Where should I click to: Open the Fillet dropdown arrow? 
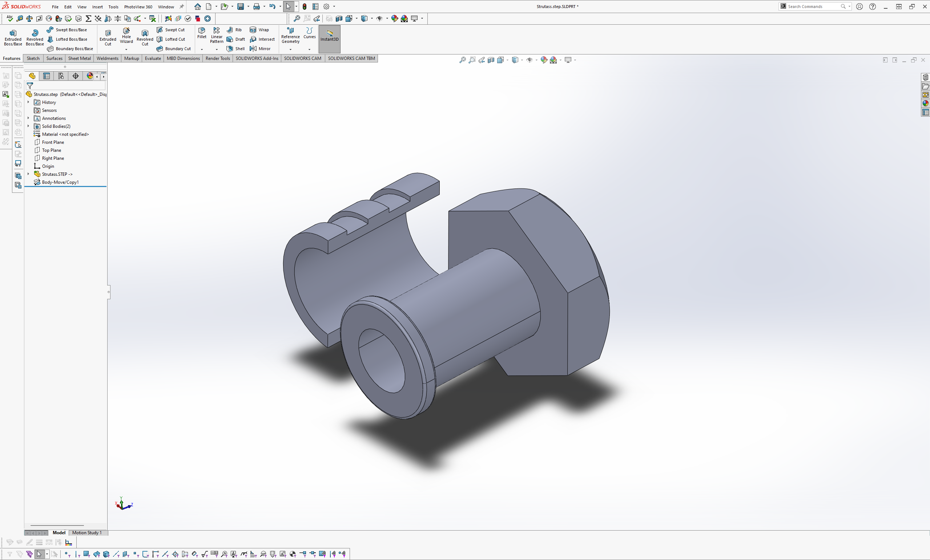[202, 49]
